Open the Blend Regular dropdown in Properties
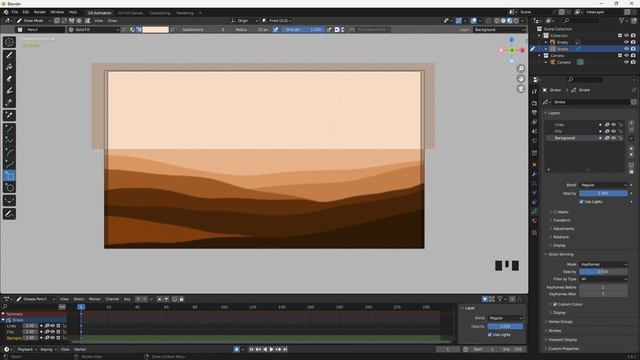 603,185
